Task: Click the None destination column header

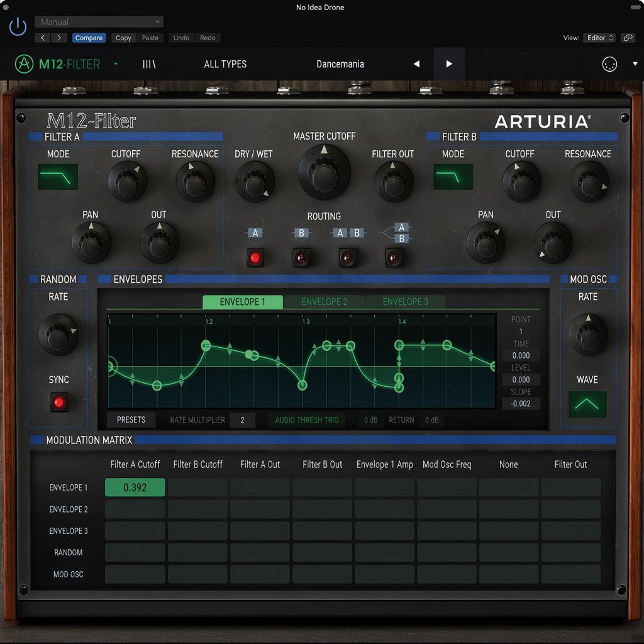Action: [508, 465]
